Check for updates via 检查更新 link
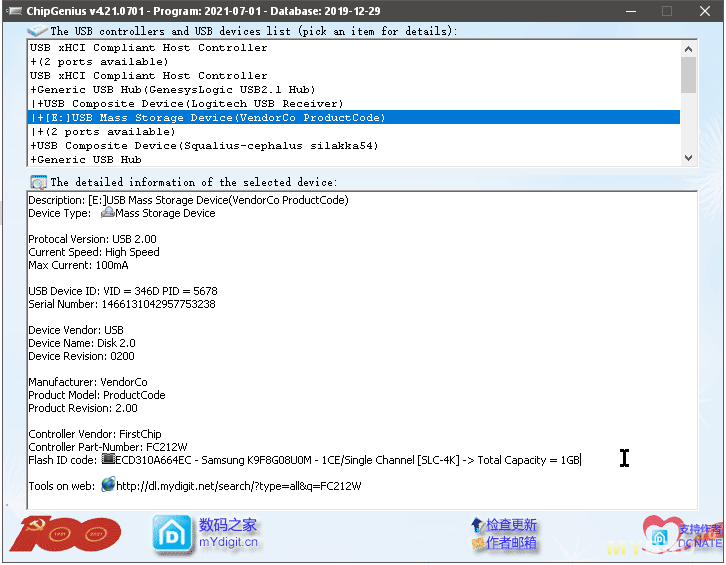The width and height of the screenshot is (726, 565). (x=511, y=525)
